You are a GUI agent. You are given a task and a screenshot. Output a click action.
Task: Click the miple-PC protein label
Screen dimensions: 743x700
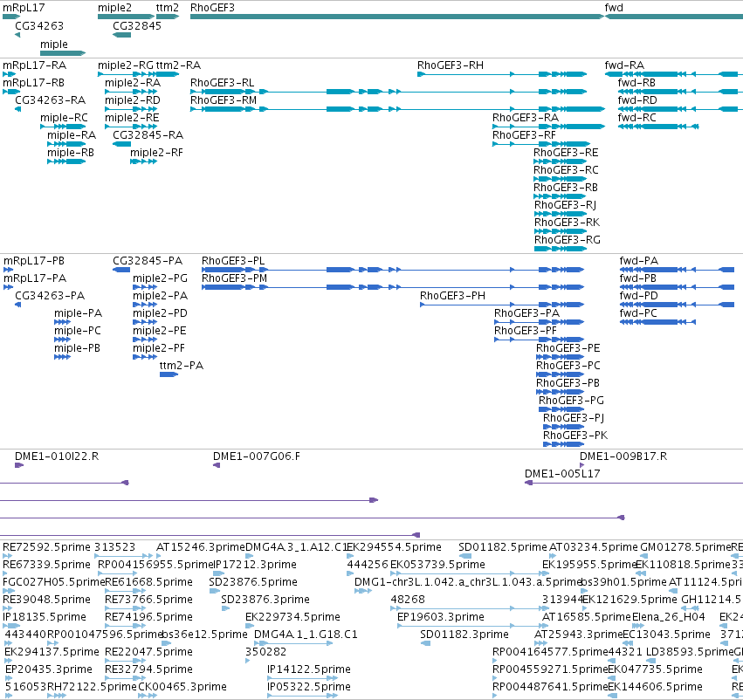[77, 331]
